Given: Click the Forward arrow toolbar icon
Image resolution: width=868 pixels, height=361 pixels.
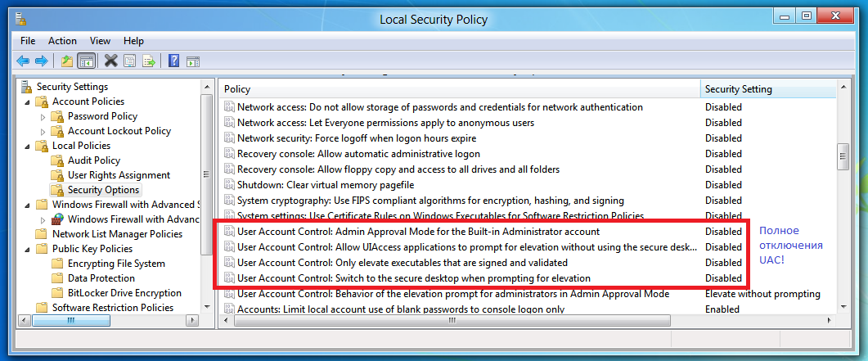Looking at the screenshot, I should pyautogui.click(x=40, y=61).
